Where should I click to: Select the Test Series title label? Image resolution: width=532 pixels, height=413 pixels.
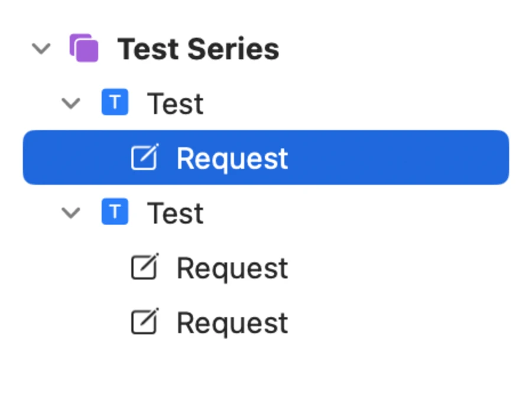[x=198, y=48]
